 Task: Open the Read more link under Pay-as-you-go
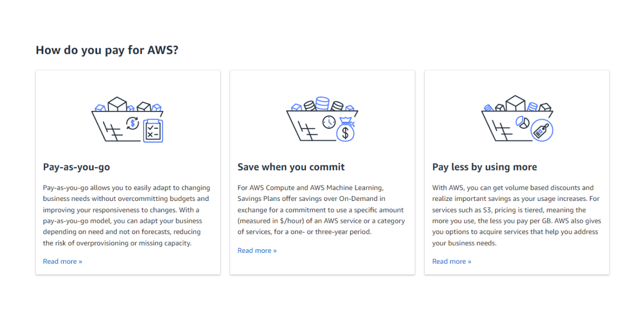pos(62,261)
